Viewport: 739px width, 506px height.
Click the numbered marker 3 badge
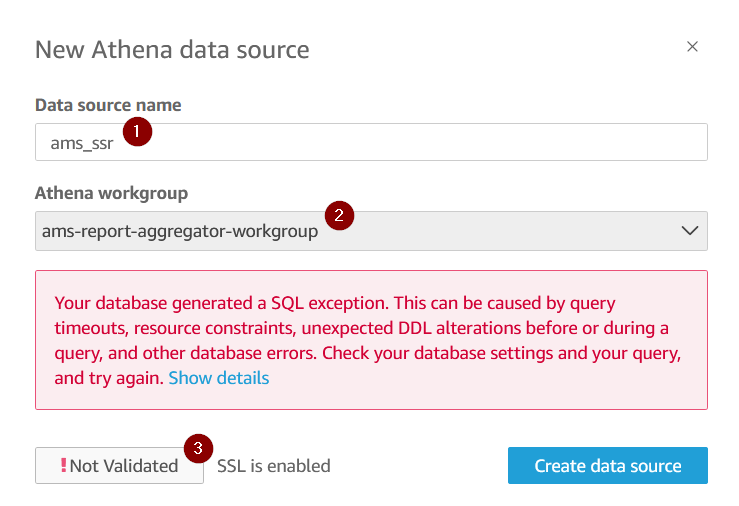198,448
